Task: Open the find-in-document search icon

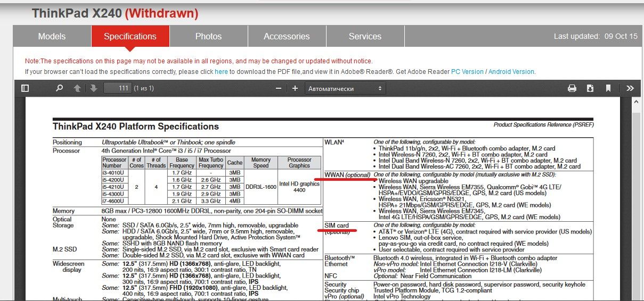Action: pos(60,88)
